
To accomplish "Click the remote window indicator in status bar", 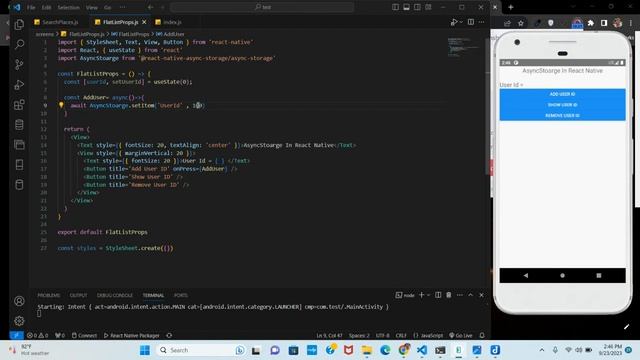I will click(x=16, y=336).
